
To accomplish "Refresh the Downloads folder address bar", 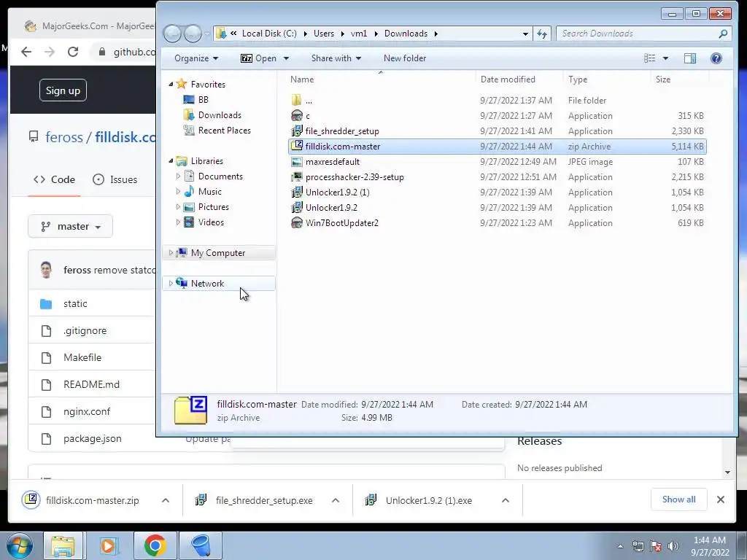I will [542, 34].
